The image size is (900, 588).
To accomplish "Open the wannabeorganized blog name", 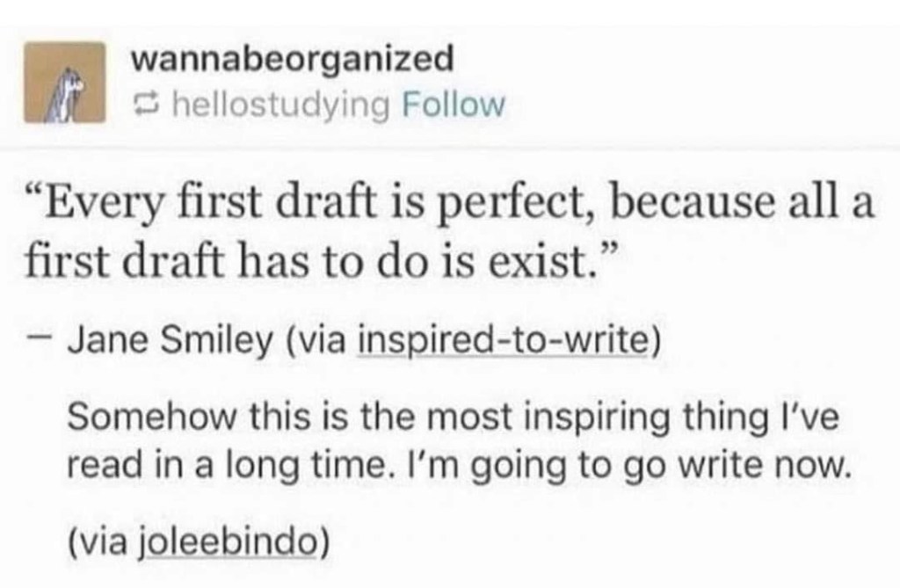I will coord(292,60).
